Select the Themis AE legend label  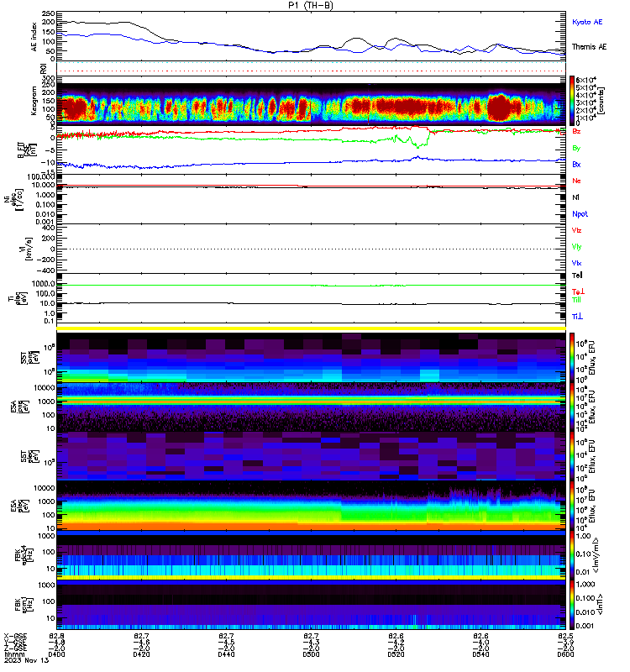tap(589, 47)
